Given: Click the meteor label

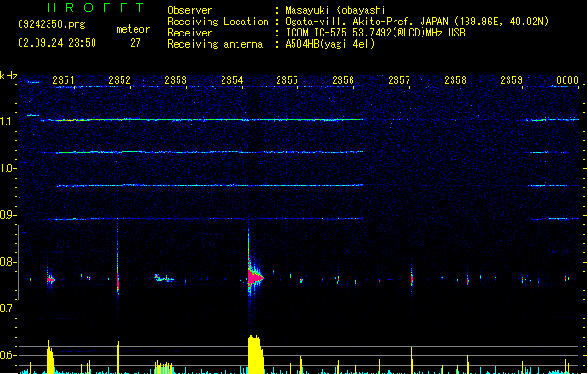Looking at the screenshot, I should coord(133,29).
